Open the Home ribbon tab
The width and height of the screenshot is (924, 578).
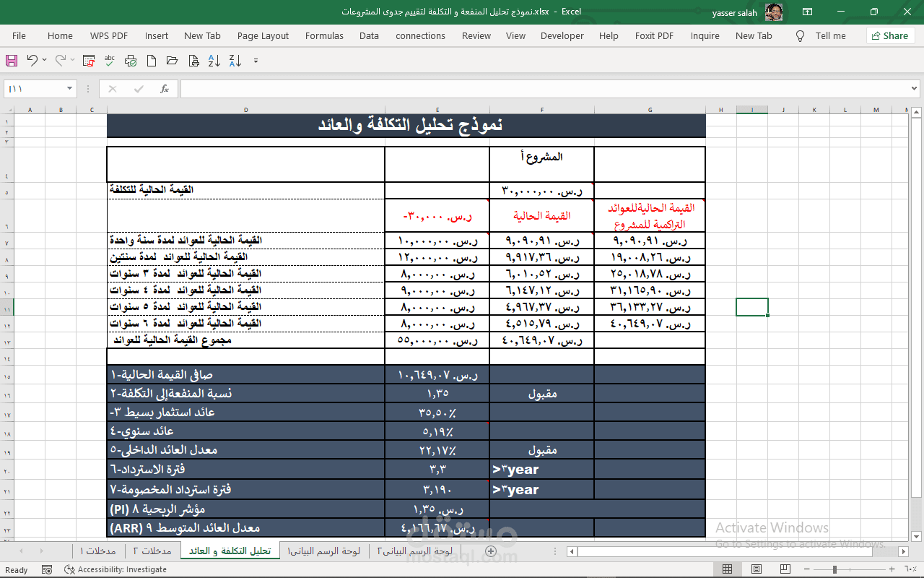click(x=60, y=35)
